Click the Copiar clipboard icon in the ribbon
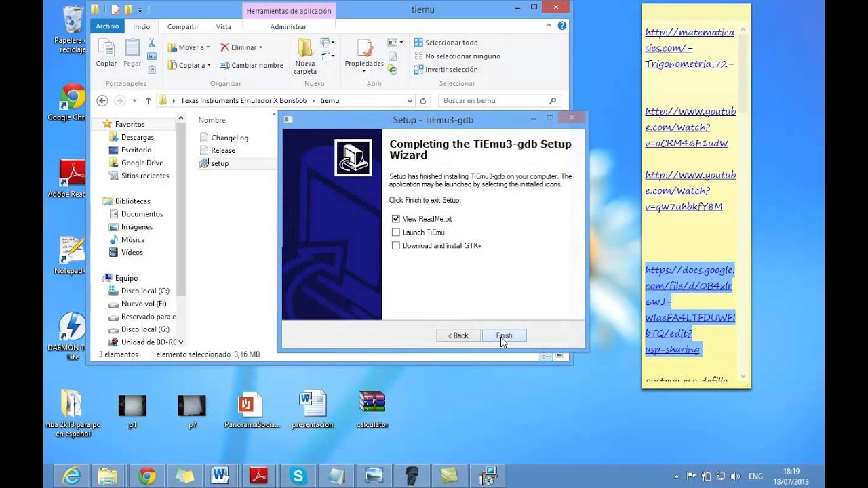The height and width of the screenshot is (488, 868). 106,53
